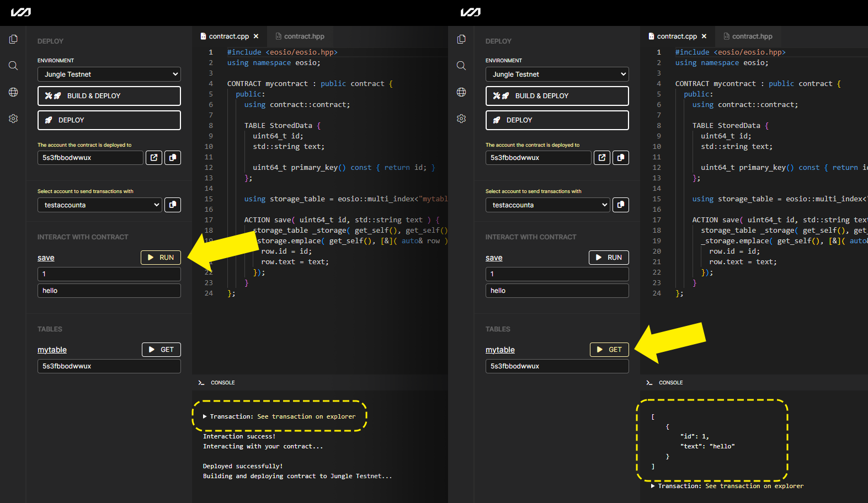This screenshot has width=868, height=503.
Task: Copy deployed account name 5s3fbbodwwux, left panel
Action: [x=173, y=158]
